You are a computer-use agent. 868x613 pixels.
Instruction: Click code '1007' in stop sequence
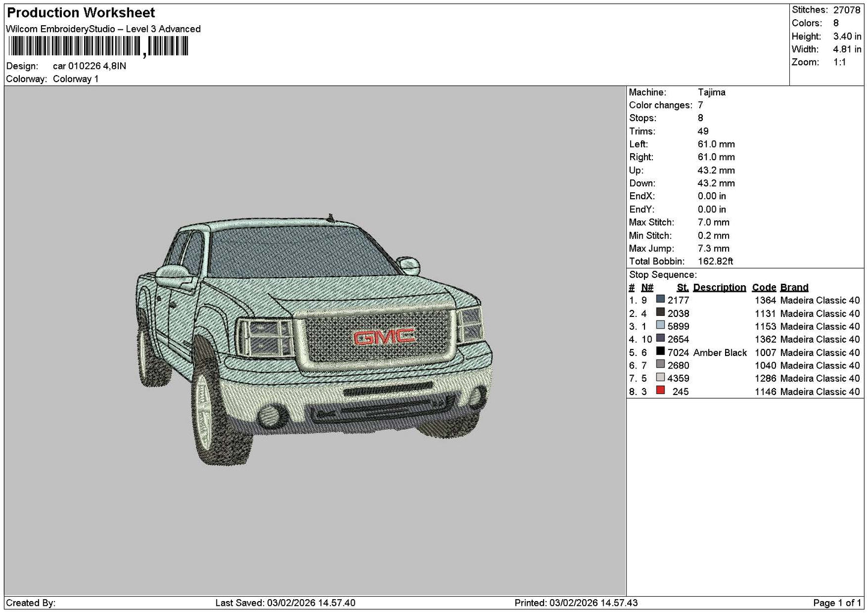[765, 352]
